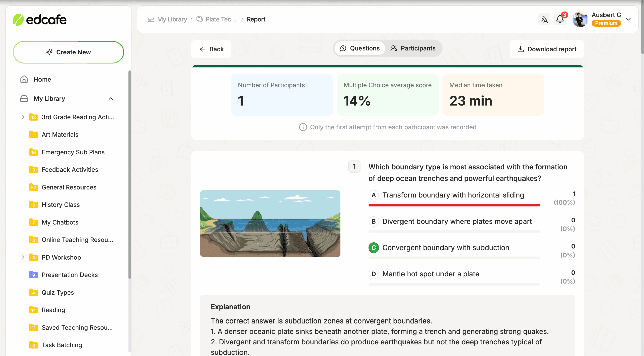
Task: Click the Ausbert G profile avatar
Action: (x=580, y=19)
